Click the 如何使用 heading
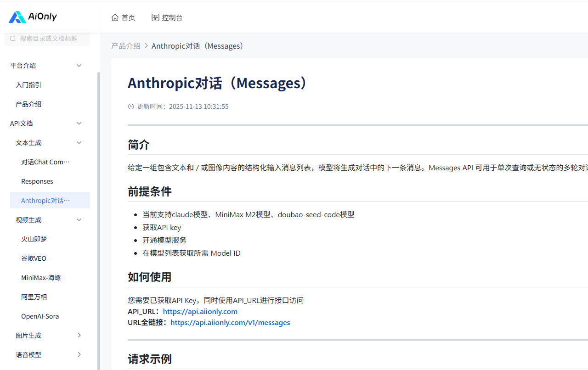The height and width of the screenshot is (370, 588). (x=150, y=277)
